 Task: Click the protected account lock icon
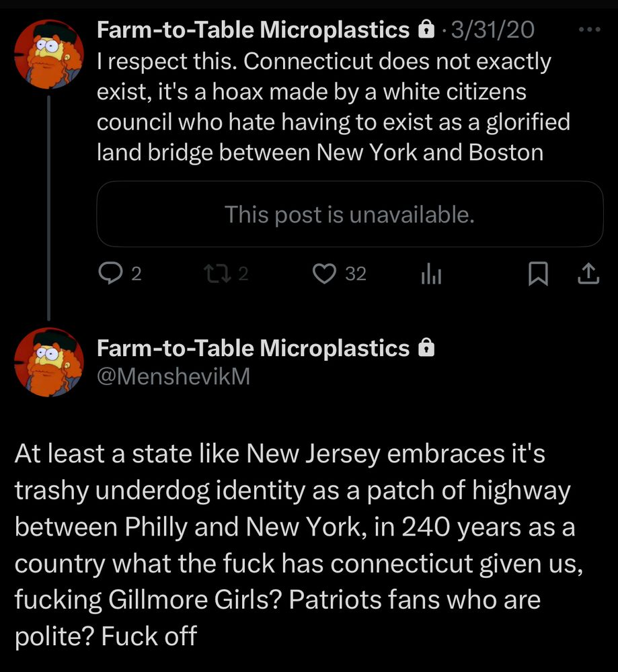point(426,29)
